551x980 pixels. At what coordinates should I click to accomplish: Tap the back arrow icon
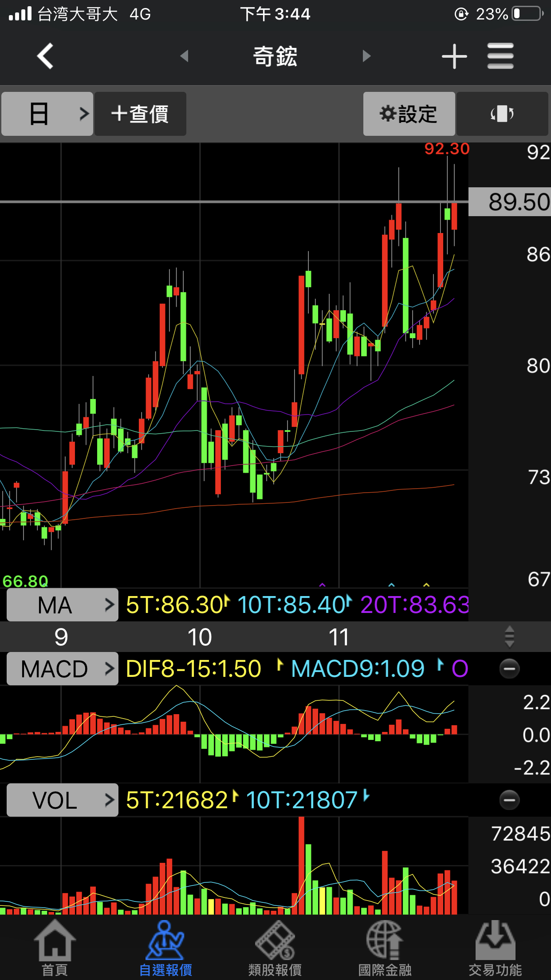click(45, 56)
